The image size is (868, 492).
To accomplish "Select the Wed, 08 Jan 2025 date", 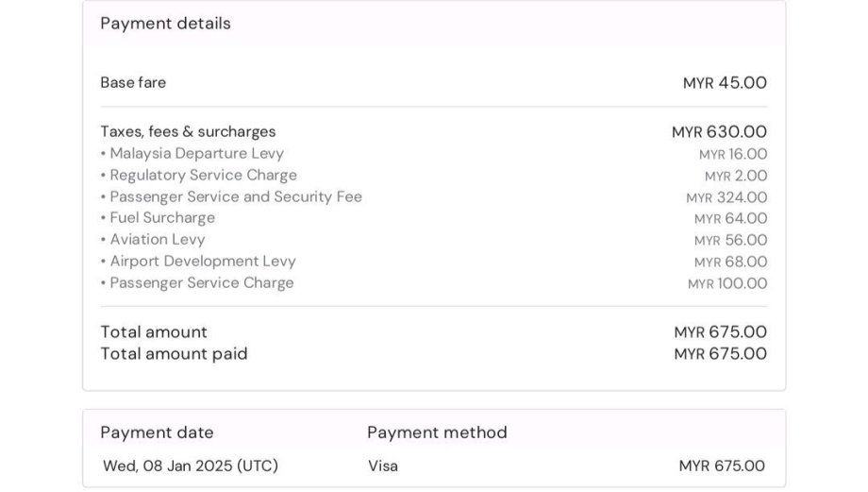I will 191,466.
